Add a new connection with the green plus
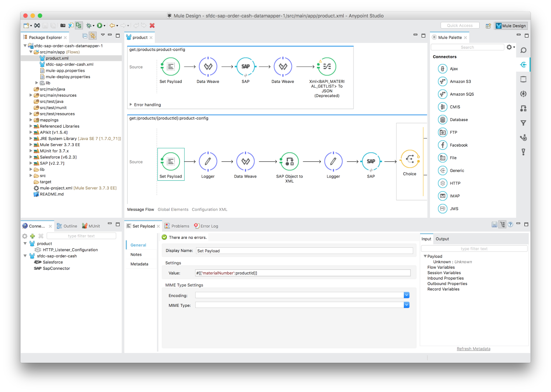This screenshot has height=392, width=551. [33, 236]
